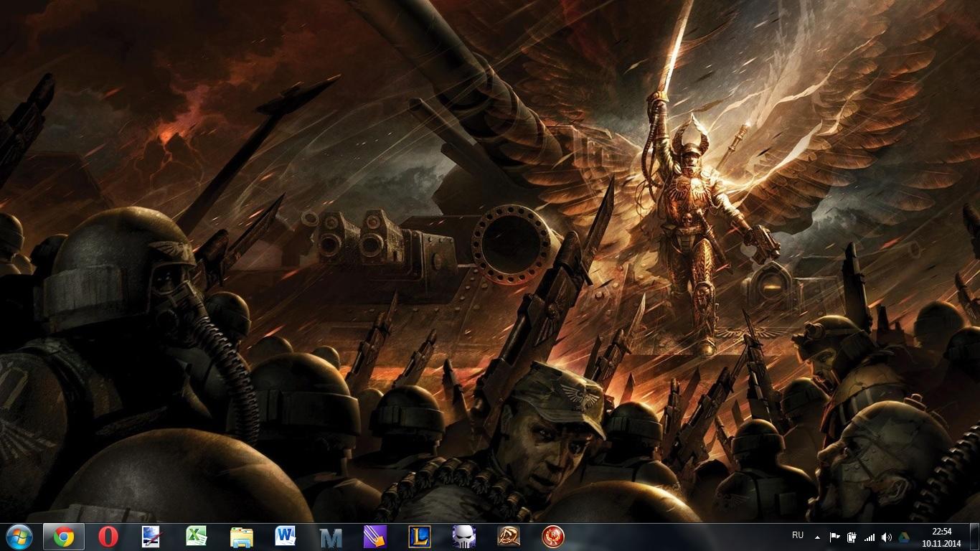Open the gray M application on taskbar
This screenshot has height=551, width=980.
331,537
